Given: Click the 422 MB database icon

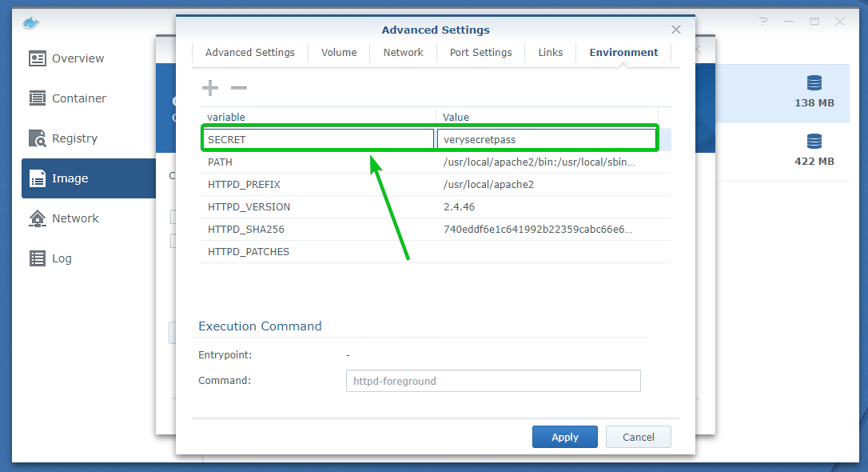Looking at the screenshot, I should 814,142.
